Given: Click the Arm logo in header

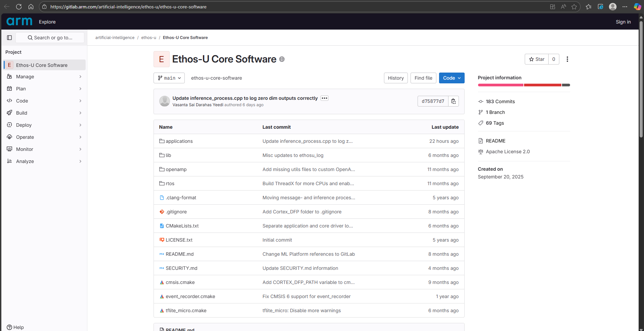Looking at the screenshot, I should 19,22.
